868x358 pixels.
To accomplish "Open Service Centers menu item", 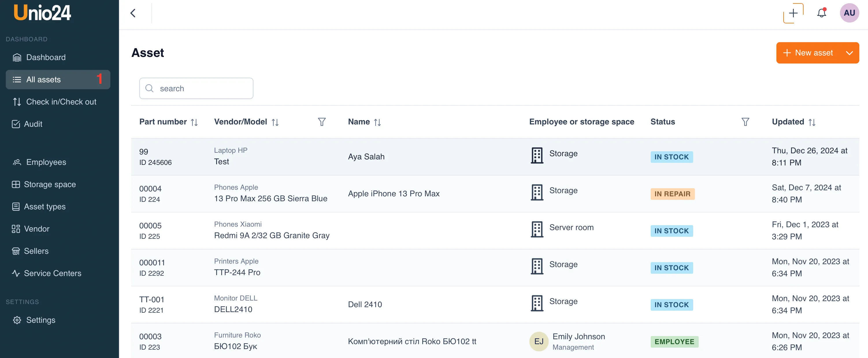I will [52, 273].
